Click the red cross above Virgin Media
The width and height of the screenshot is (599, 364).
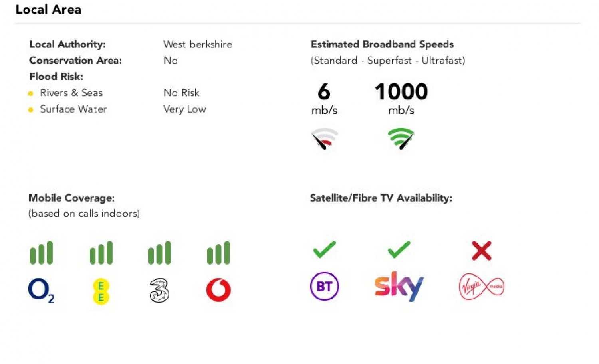point(482,251)
